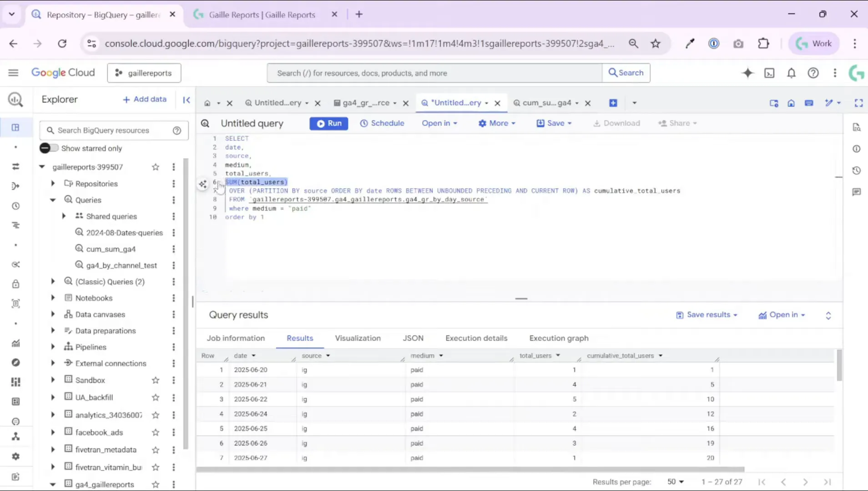This screenshot has height=491, width=868.
Task: Click the Schedule button
Action: pyautogui.click(x=382, y=123)
